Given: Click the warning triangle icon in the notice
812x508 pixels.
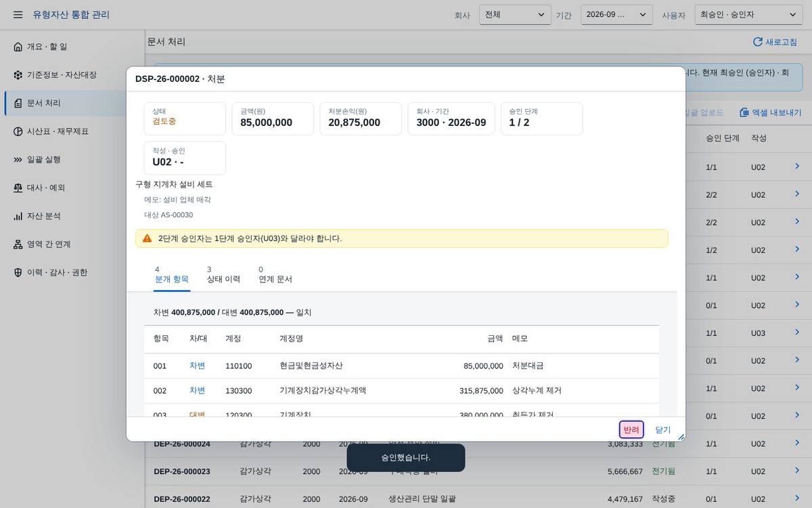Looking at the screenshot, I should click(148, 238).
